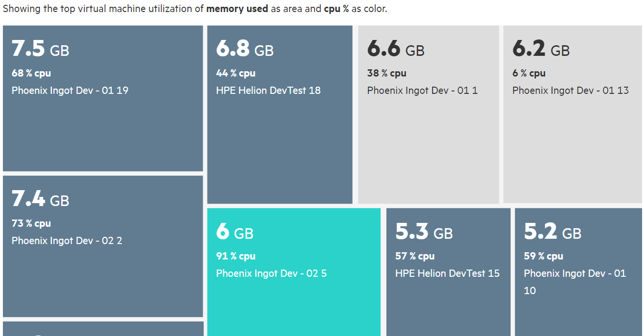644x336 pixels.
Task: Click the 91 % cpu label
Action: click(x=236, y=256)
